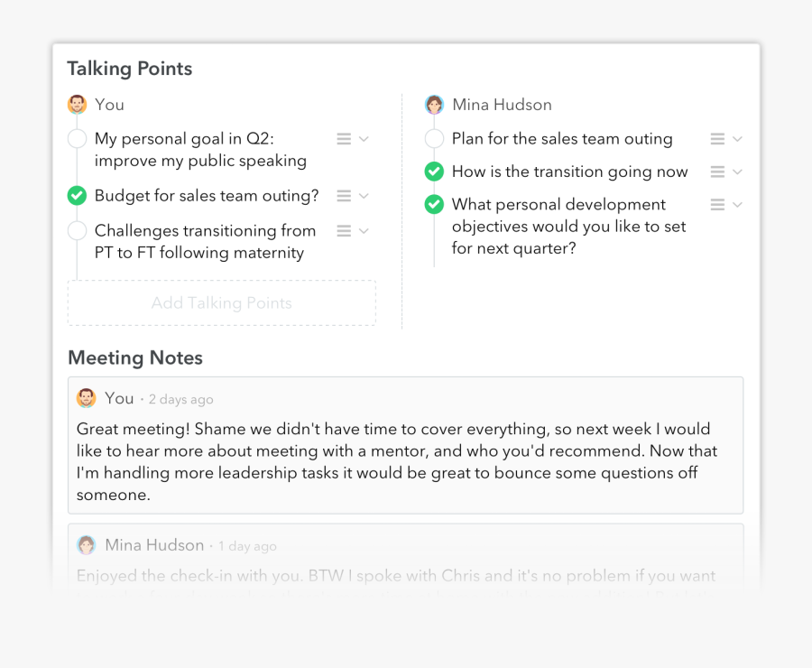Image resolution: width=812 pixels, height=668 pixels.
Task: Click the drag handle beside 'How is the transition going now'
Action: (x=717, y=172)
